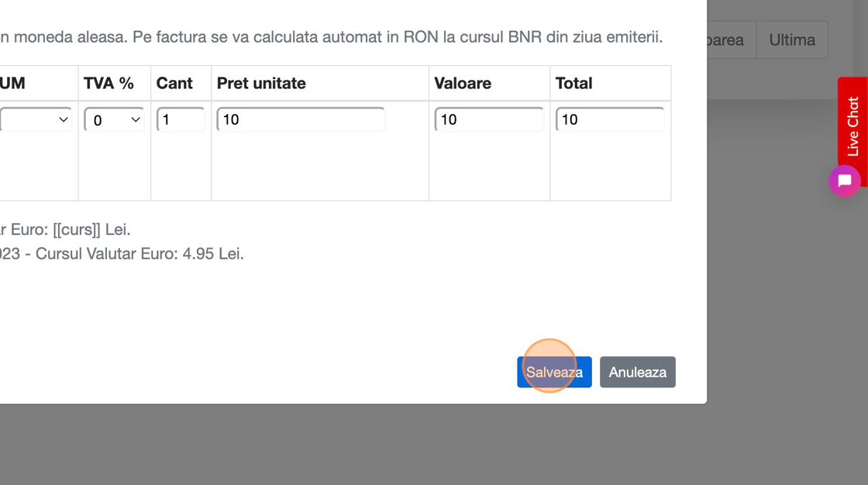Screen dimensions: 868x485
Task: Focus the Pret unitate input field
Action: (x=301, y=120)
